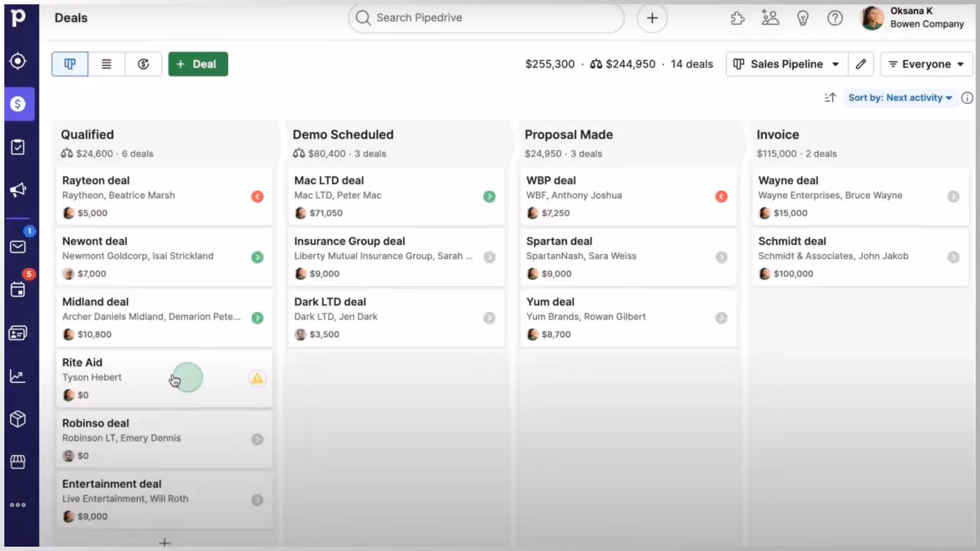Viewport: 980px width, 551px height.
Task: Open the More ellipsis menu in sidebar
Action: 18,506
